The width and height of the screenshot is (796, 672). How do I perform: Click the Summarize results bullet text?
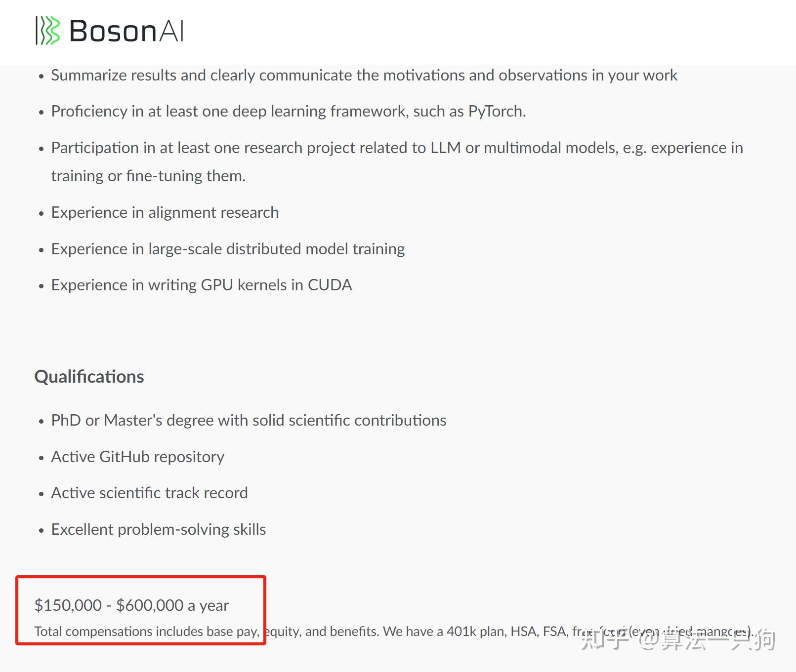(364, 76)
